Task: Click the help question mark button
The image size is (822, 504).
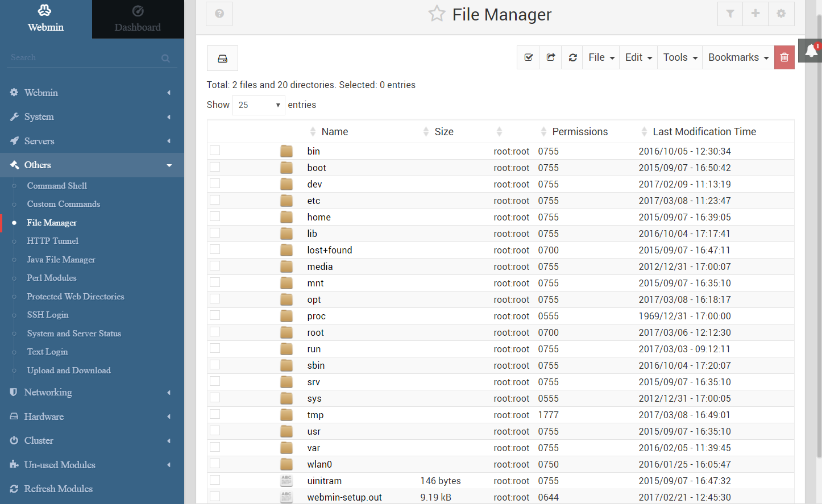Action: tap(219, 14)
